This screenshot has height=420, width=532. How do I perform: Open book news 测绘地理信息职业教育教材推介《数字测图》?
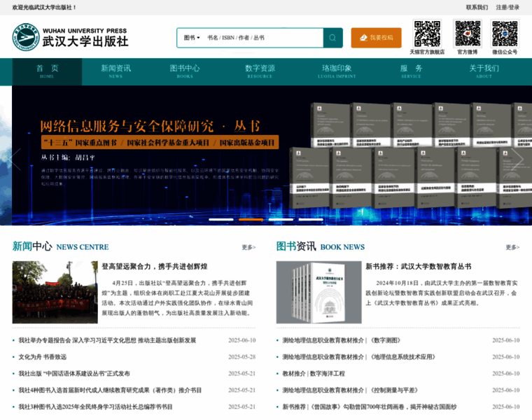pyautogui.click(x=342, y=340)
